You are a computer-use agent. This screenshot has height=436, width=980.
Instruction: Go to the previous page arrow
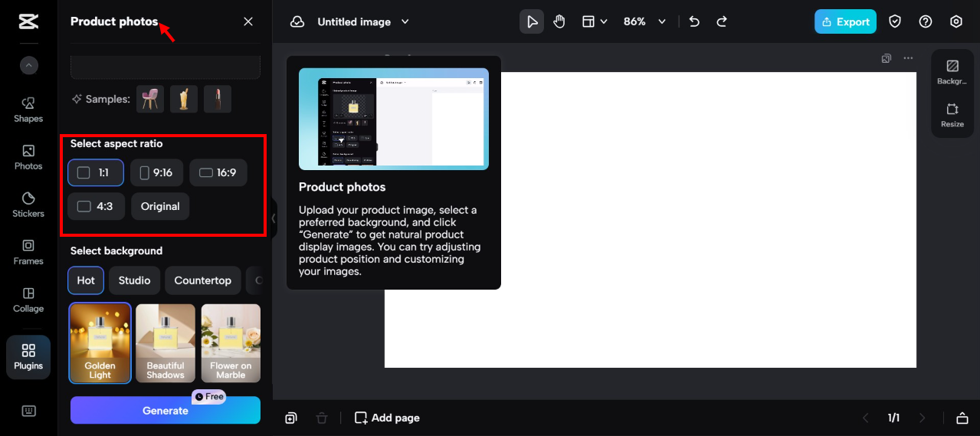click(866, 418)
